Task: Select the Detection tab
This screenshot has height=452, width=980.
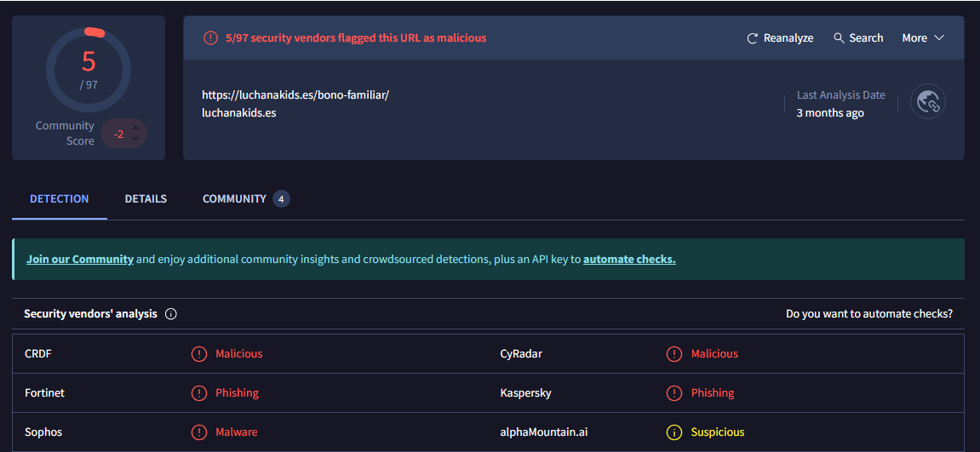Action: click(60, 199)
